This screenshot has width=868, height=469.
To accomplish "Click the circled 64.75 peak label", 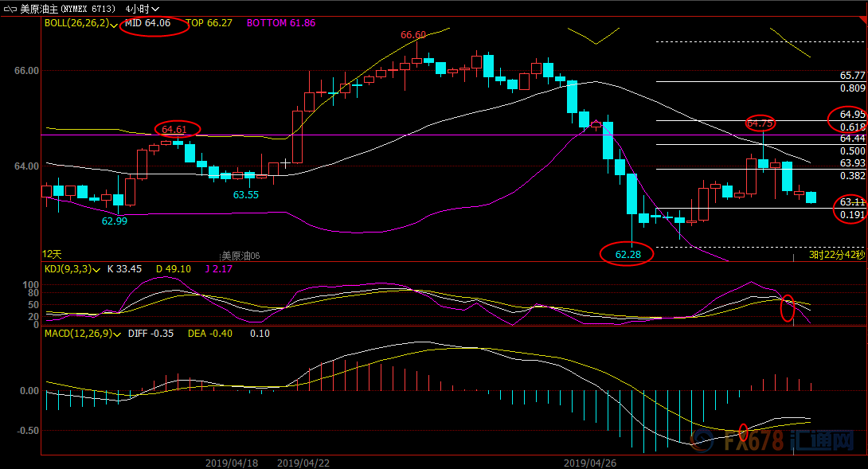I will pyautogui.click(x=760, y=123).
